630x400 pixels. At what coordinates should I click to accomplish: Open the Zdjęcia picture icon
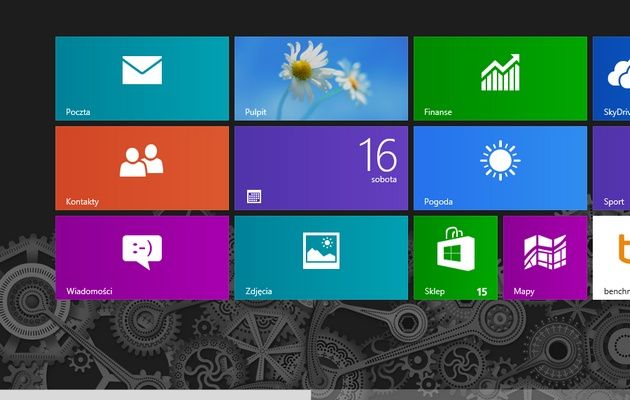click(321, 251)
